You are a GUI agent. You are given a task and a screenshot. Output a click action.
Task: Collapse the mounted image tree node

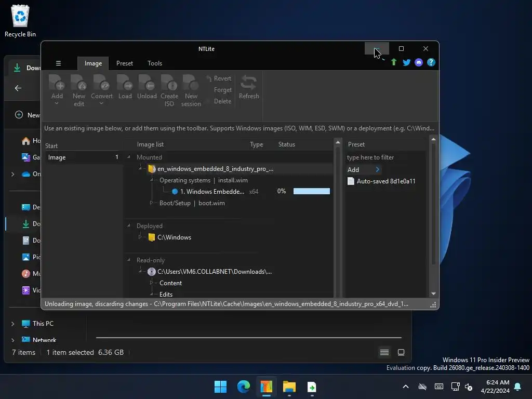coord(140,168)
